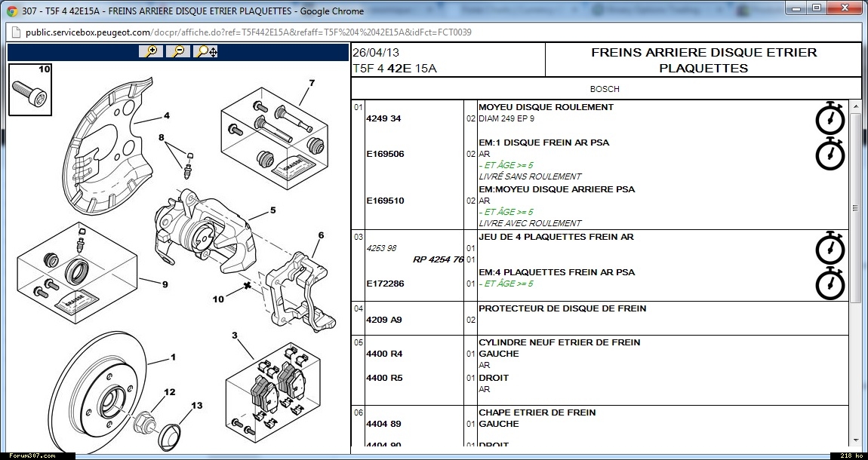868x460 pixels.
Task: Click the zoom in magnifier icon
Action: (151, 51)
